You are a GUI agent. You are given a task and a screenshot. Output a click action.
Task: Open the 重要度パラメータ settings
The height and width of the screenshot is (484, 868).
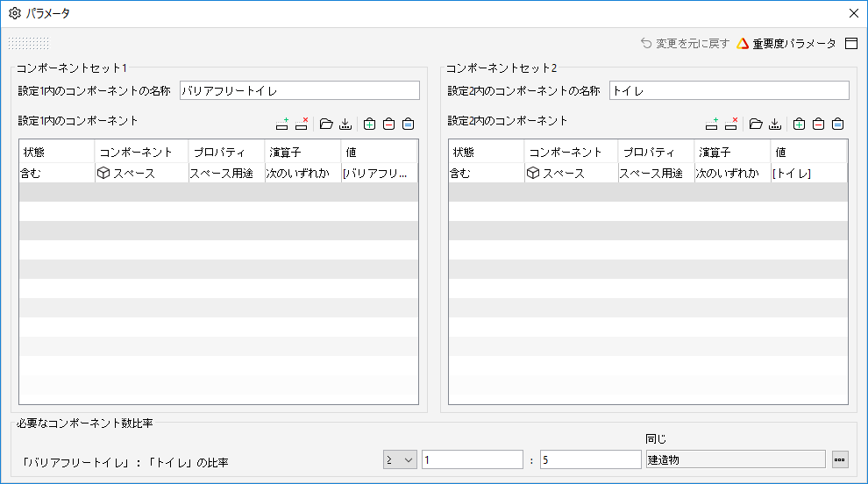786,43
